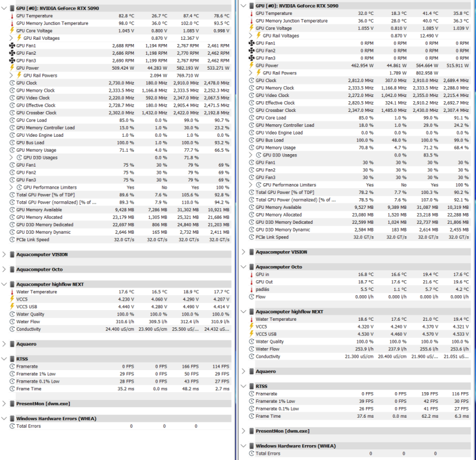Viewport: 476px width, 460px height.
Task: Select GPU Memory Controller Load row showing 18.0 %
Action: pyautogui.click(x=359, y=125)
